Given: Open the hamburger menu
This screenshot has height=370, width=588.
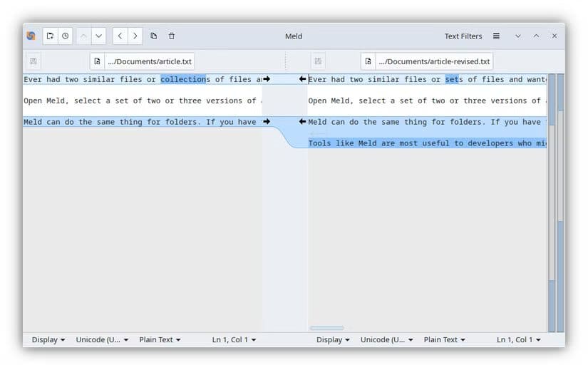Looking at the screenshot, I should click(496, 36).
